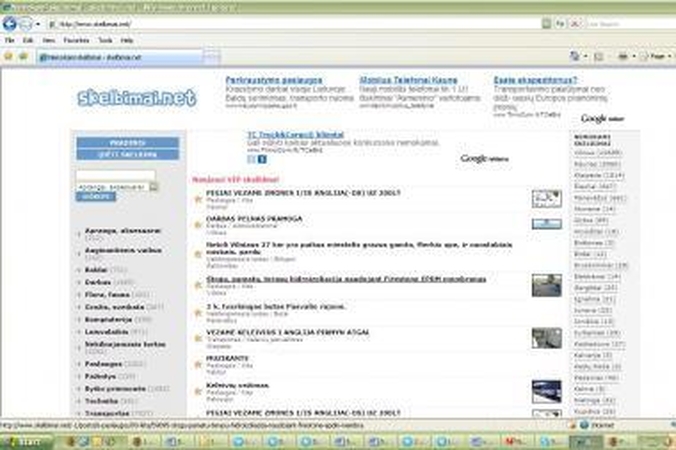This screenshot has width=676, height=450.
Task: Click the Favorites star icon in the toolbar
Action: [9, 57]
